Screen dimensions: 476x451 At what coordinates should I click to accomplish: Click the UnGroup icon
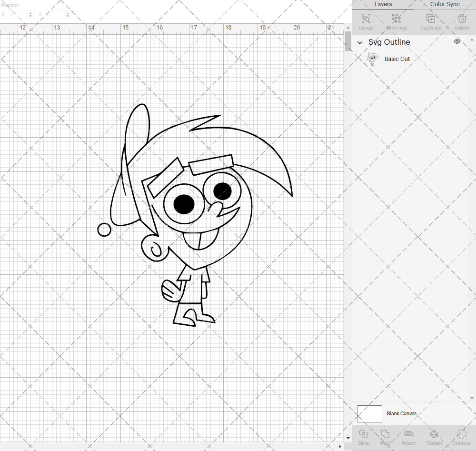[x=396, y=19]
